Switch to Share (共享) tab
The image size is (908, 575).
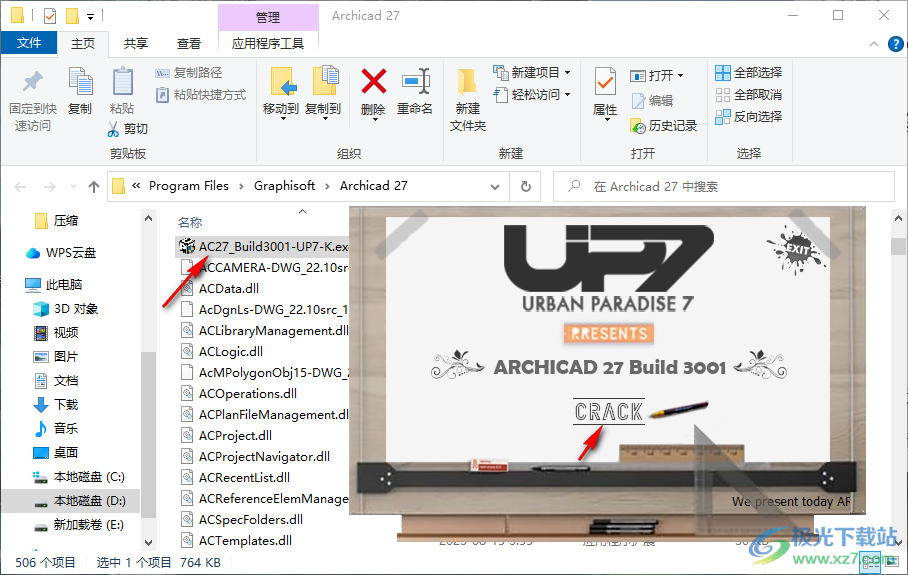click(x=136, y=43)
